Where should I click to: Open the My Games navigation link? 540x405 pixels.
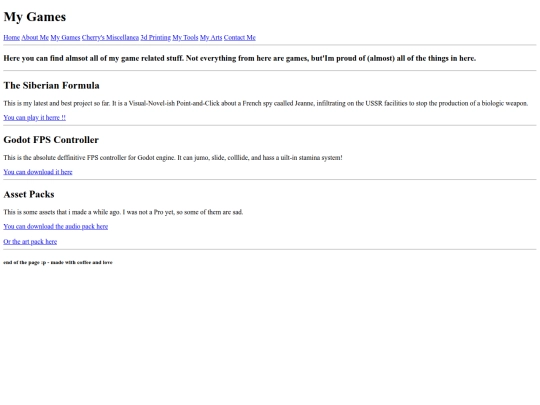(65, 38)
